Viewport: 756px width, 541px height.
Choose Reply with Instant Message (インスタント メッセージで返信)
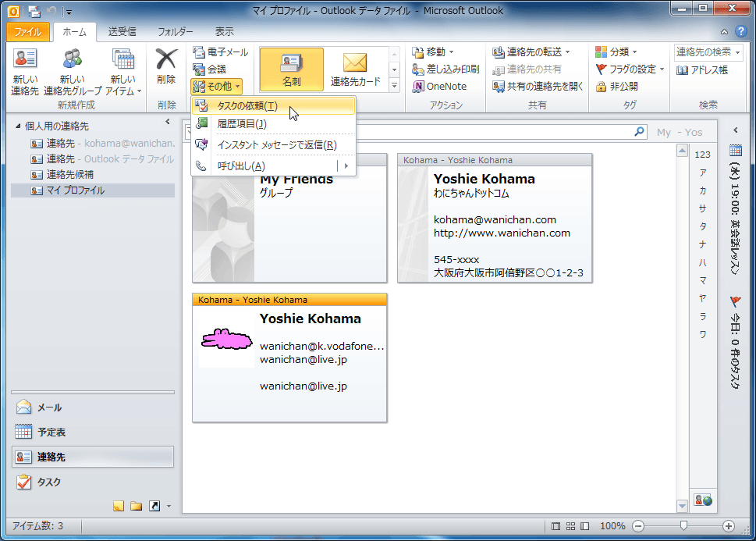point(273,144)
